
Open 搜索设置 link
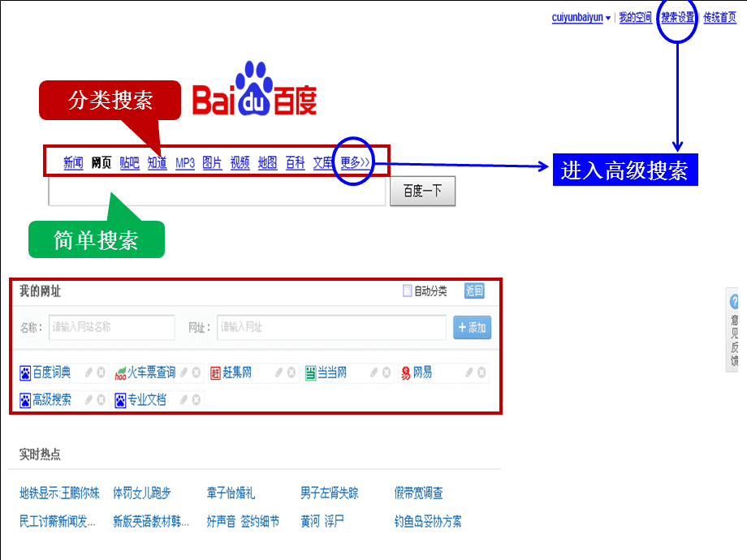pyautogui.click(x=677, y=18)
